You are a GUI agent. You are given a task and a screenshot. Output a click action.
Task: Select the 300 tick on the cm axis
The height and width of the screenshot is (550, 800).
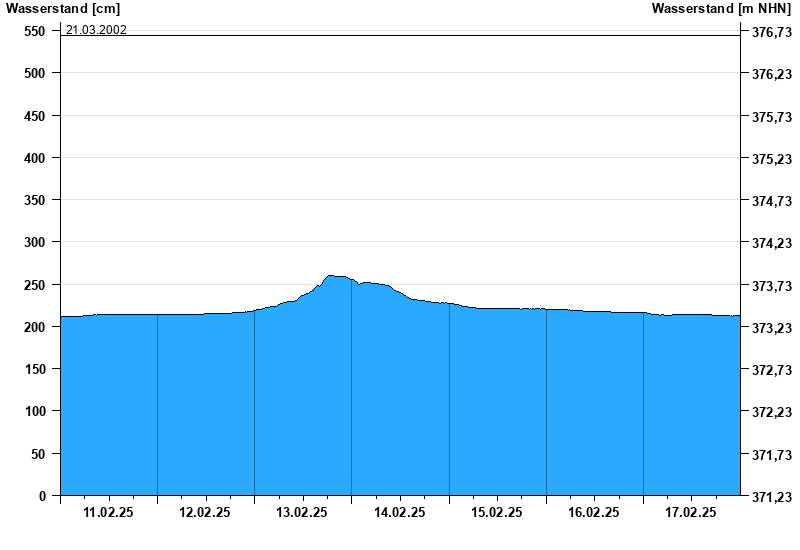pos(35,243)
